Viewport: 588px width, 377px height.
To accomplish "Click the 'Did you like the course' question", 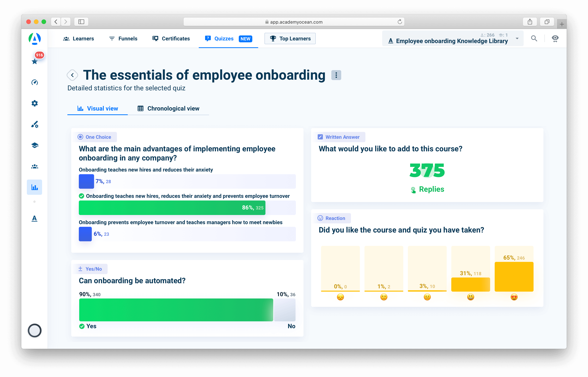I will point(401,230).
